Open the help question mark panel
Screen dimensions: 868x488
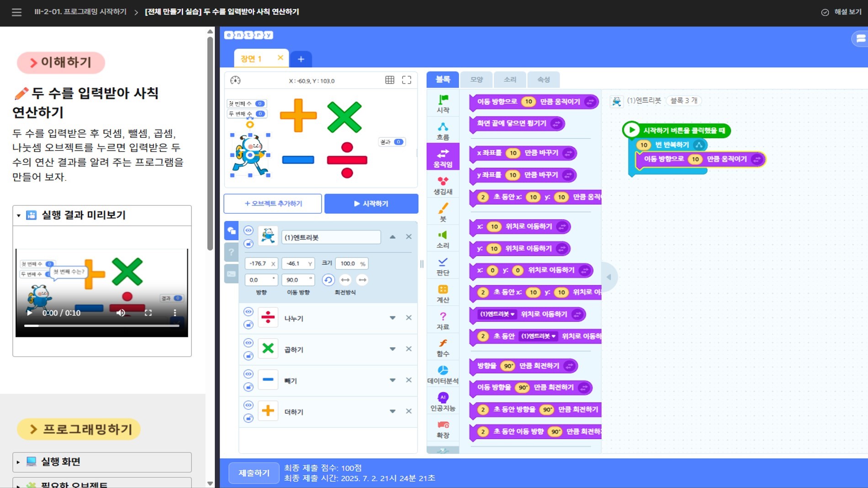pos(232,252)
